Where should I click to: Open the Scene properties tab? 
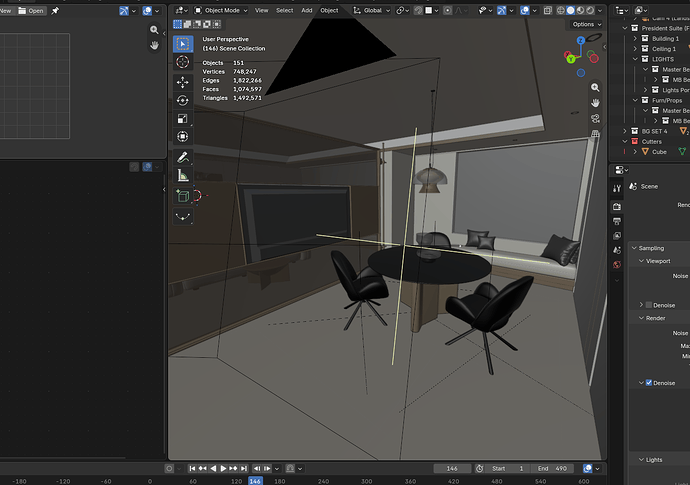point(617,250)
